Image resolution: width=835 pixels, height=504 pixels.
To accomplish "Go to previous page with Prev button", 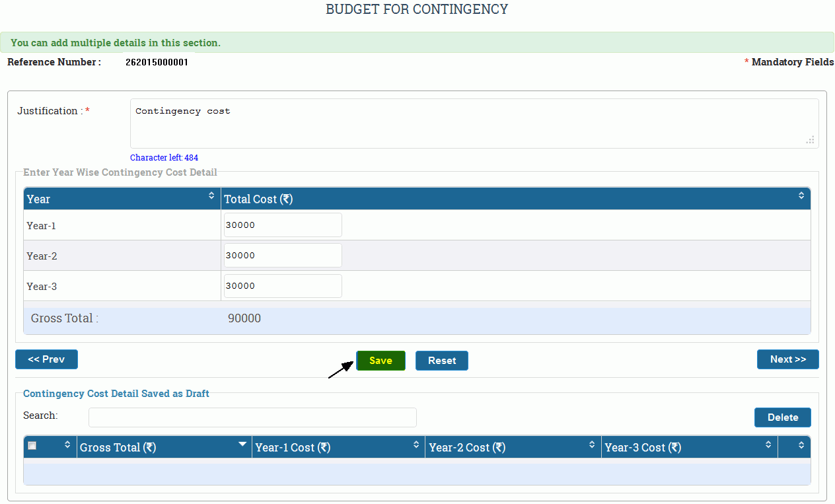I will tap(46, 359).
